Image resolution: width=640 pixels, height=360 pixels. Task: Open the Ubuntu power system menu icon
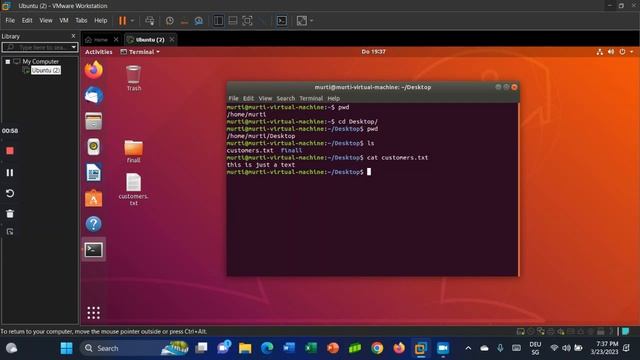coord(622,52)
